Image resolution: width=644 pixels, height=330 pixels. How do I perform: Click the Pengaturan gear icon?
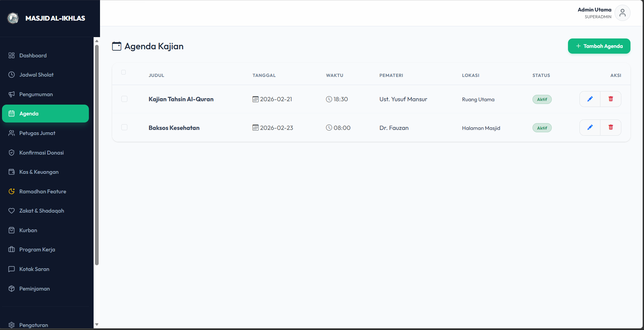11,325
